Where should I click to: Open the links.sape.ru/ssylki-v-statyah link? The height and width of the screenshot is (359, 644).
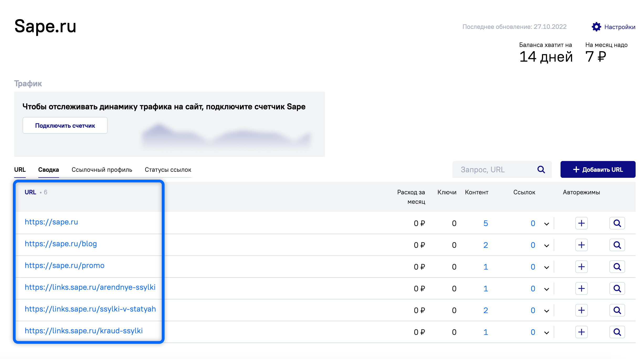(x=90, y=309)
